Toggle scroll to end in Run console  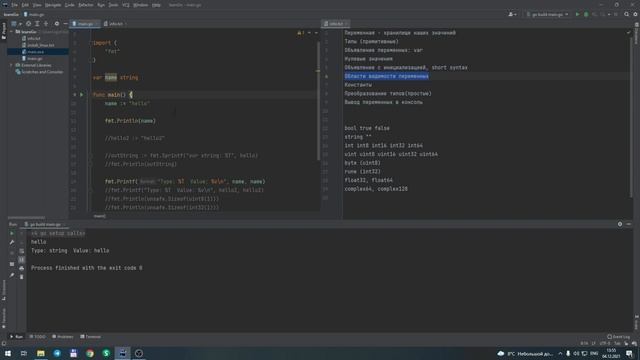pyautogui.click(x=22, y=260)
